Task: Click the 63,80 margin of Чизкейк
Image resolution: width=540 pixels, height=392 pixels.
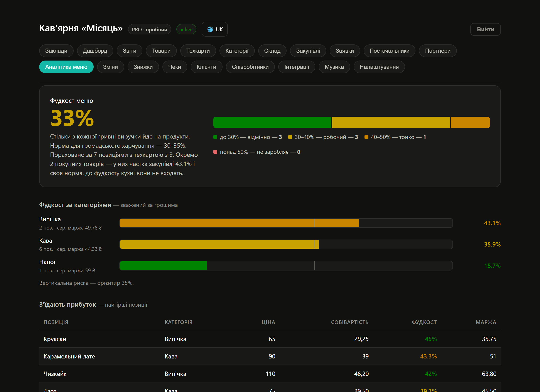Action: tap(489, 374)
